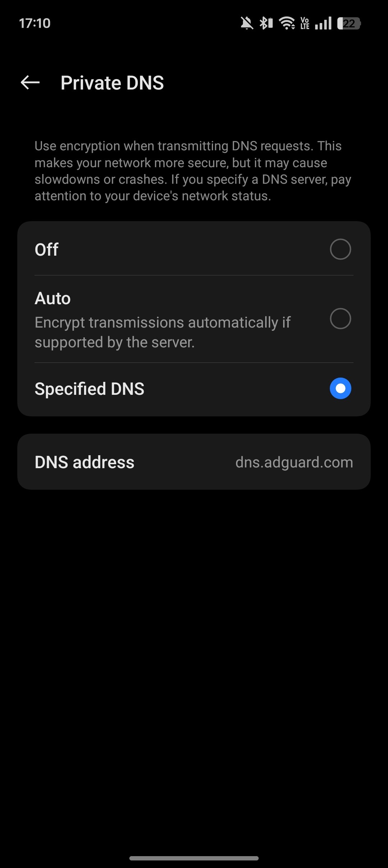Image resolution: width=388 pixels, height=868 pixels.
Task: Tap the cellular signal bars icon
Action: [323, 23]
